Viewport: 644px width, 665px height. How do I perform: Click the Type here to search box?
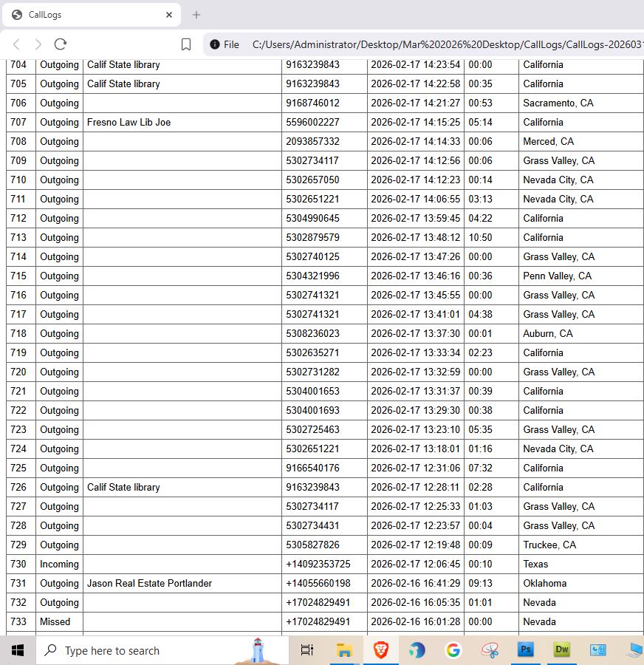point(162,650)
